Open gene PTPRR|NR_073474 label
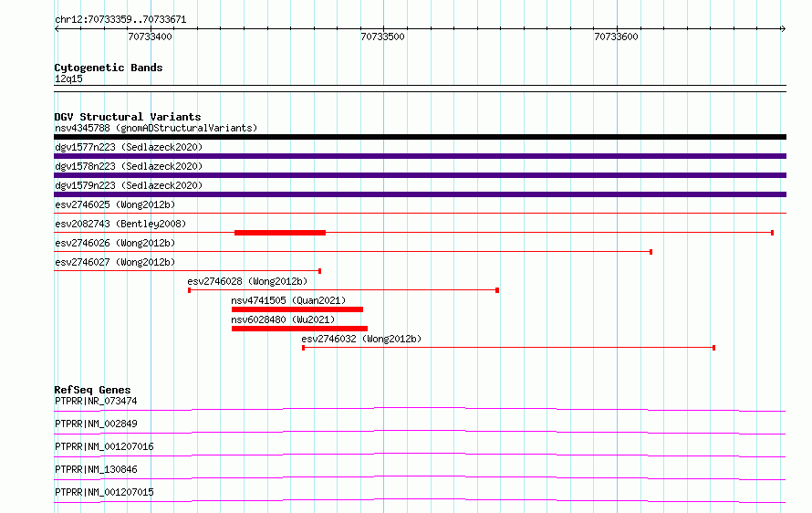 click(96, 401)
